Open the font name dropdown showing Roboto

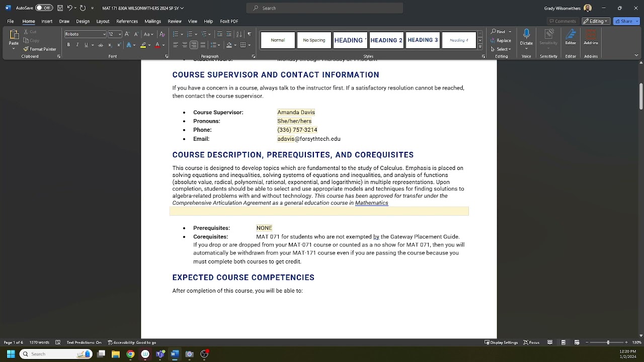click(105, 34)
